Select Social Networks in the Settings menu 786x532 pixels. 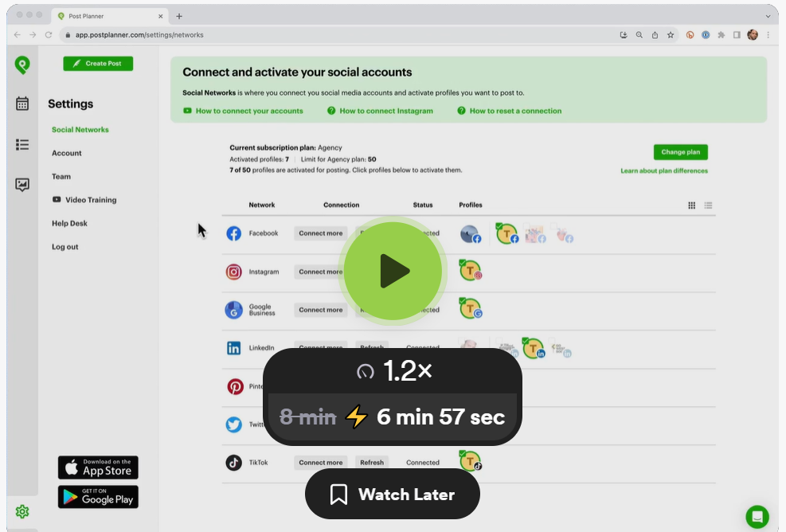click(80, 129)
